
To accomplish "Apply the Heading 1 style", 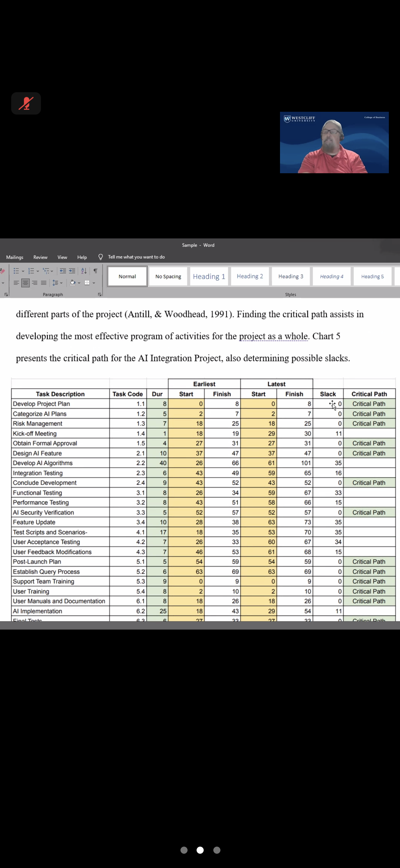I will [209, 276].
